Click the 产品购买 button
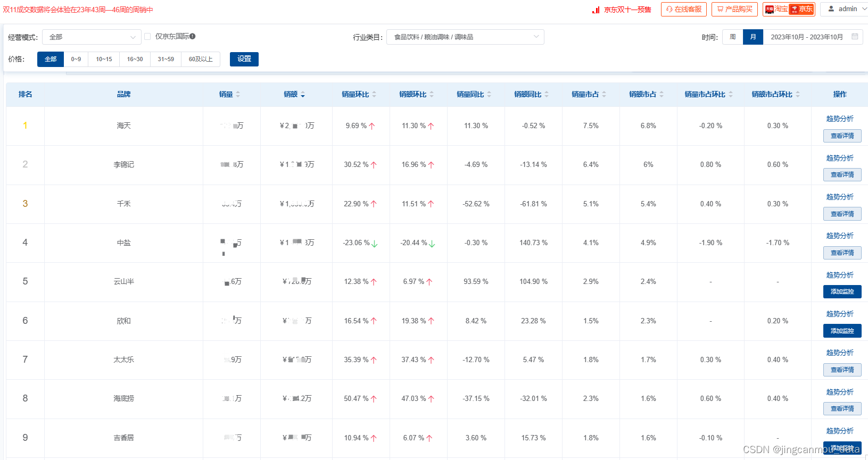This screenshot has width=868, height=460. (735, 9)
